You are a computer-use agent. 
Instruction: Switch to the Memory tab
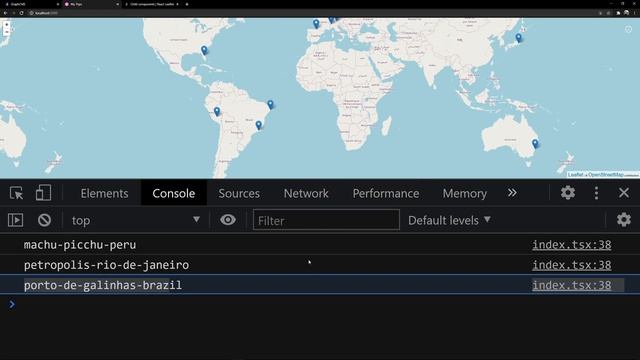[x=464, y=193]
